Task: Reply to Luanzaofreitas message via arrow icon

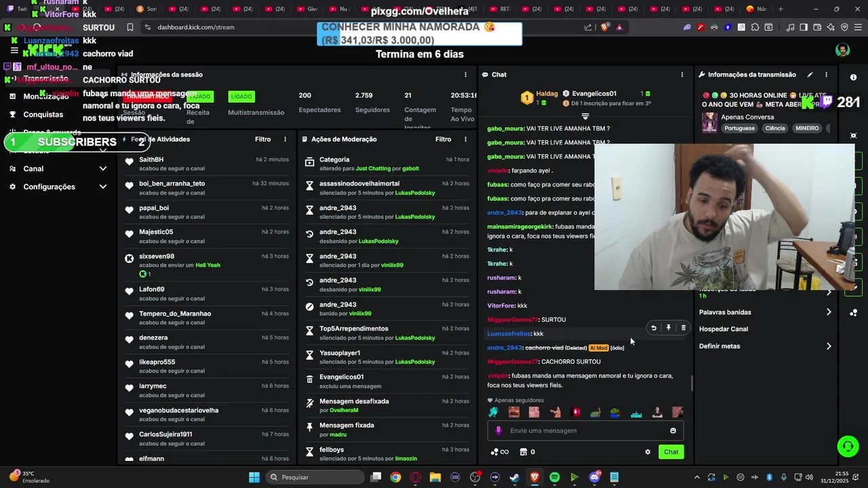Action: point(654,328)
